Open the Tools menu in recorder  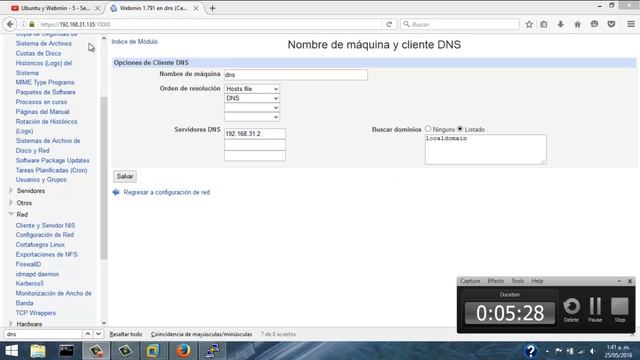click(517, 281)
